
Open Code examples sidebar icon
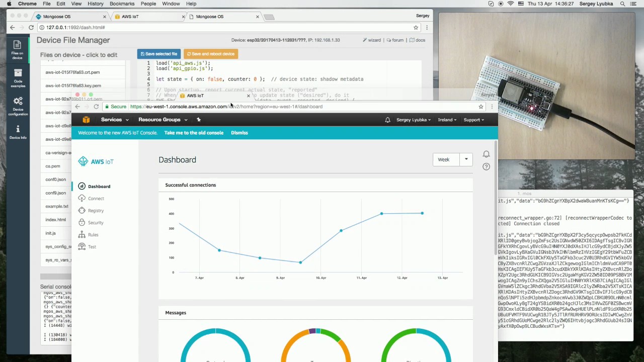pyautogui.click(x=18, y=78)
